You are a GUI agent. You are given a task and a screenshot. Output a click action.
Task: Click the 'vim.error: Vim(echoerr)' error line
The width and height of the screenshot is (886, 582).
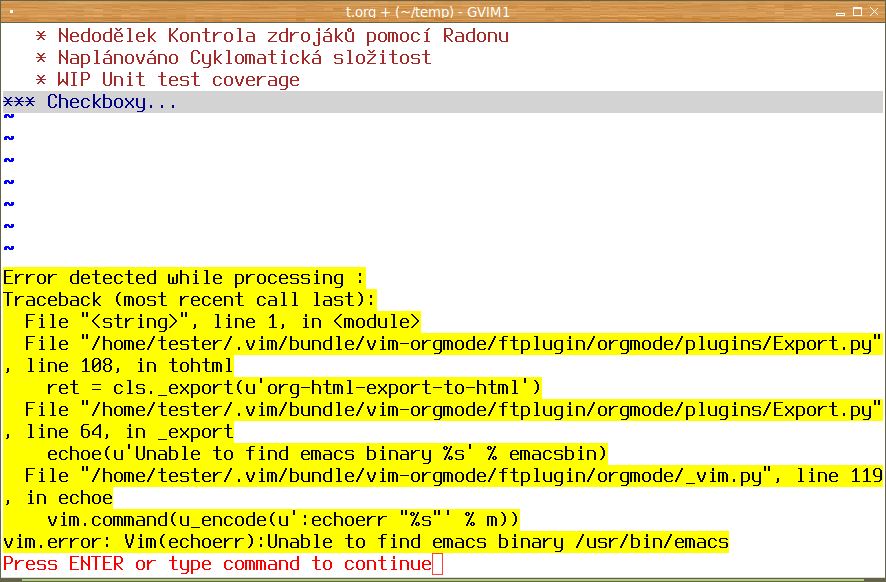coord(366,542)
